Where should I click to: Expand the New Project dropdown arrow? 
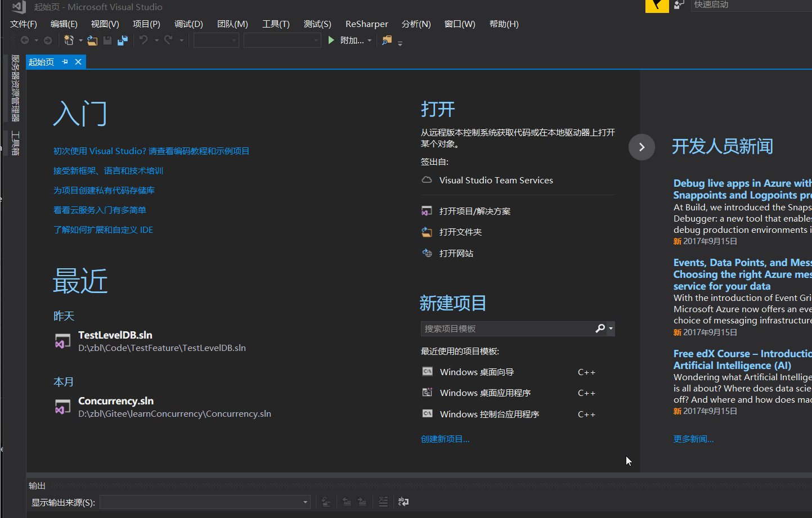click(x=80, y=40)
